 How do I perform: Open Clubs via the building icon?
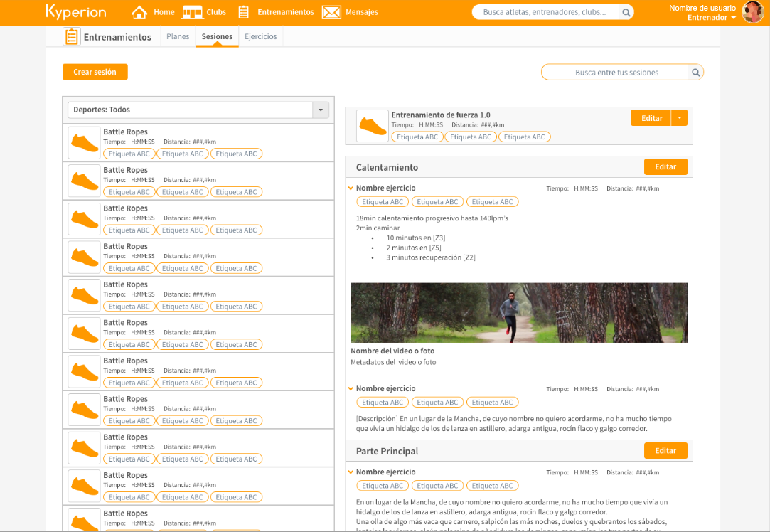192,12
